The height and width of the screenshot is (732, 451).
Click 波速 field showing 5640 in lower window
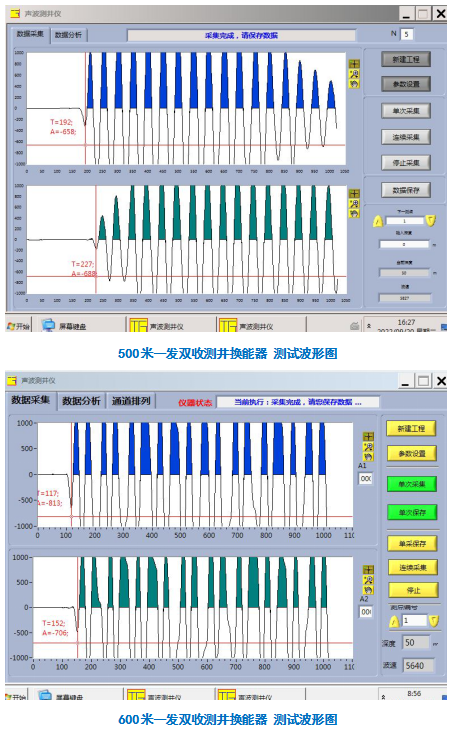click(x=418, y=665)
